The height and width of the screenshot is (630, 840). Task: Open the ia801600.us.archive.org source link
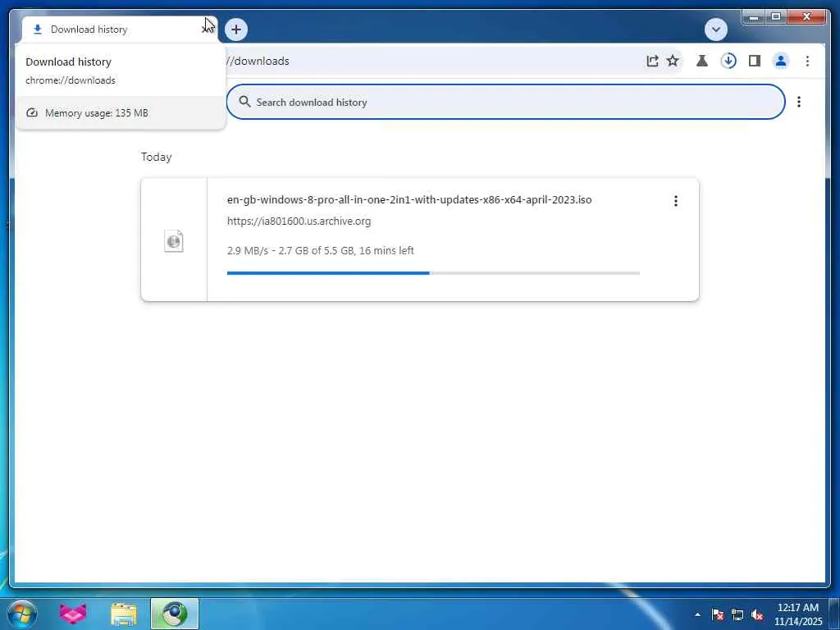pos(299,221)
